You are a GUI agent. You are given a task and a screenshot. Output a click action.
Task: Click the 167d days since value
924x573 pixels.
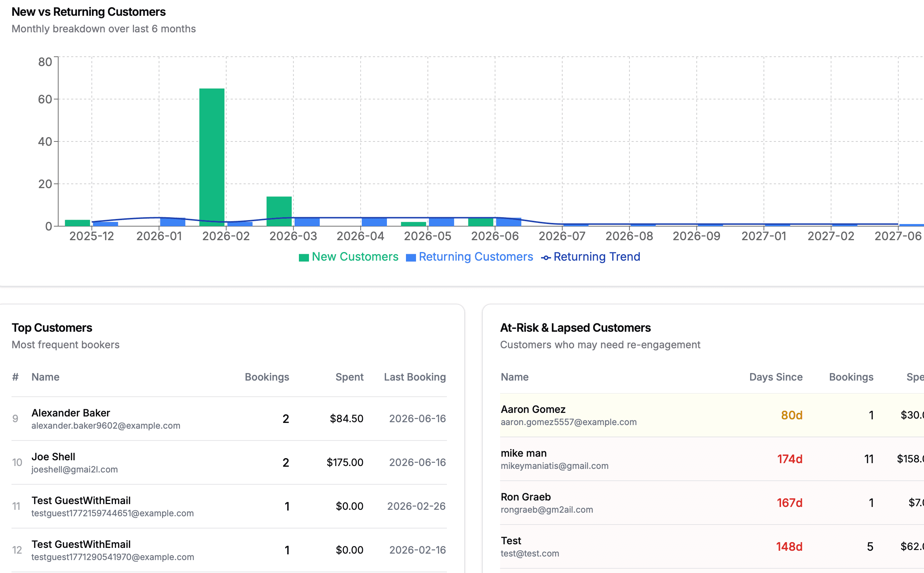click(x=790, y=503)
